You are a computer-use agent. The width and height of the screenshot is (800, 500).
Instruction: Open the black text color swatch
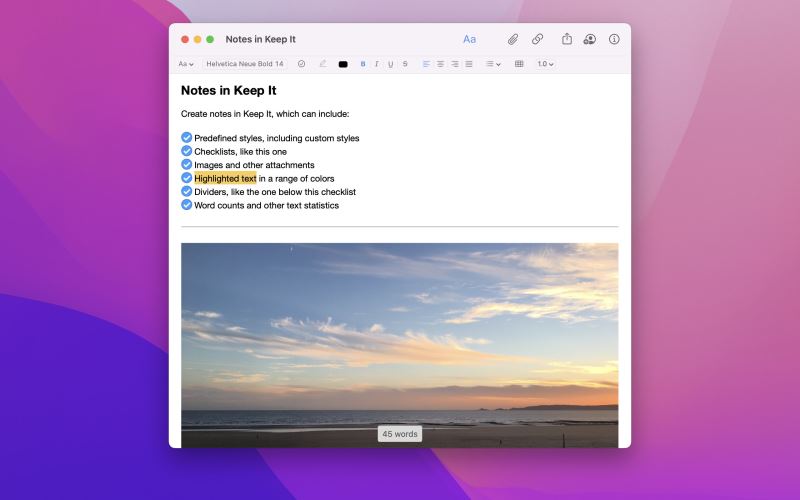[343, 64]
